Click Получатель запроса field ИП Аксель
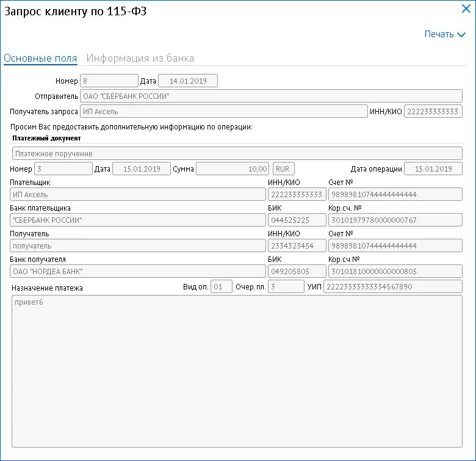The image size is (476, 461). point(224,111)
